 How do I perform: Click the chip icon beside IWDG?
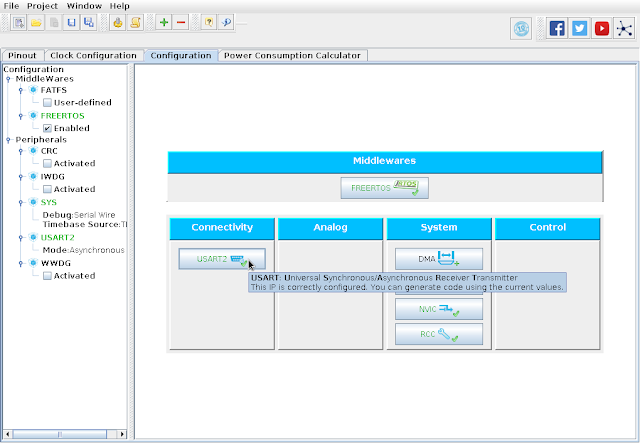33,176
